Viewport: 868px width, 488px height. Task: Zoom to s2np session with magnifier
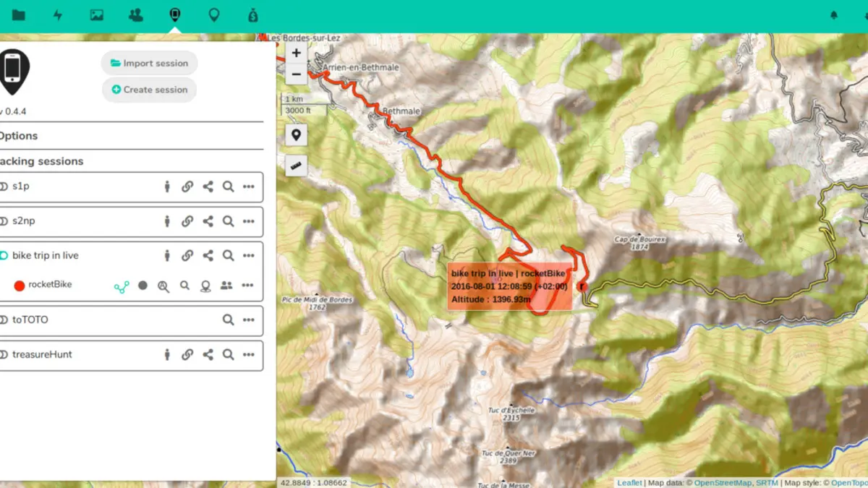pyautogui.click(x=228, y=221)
